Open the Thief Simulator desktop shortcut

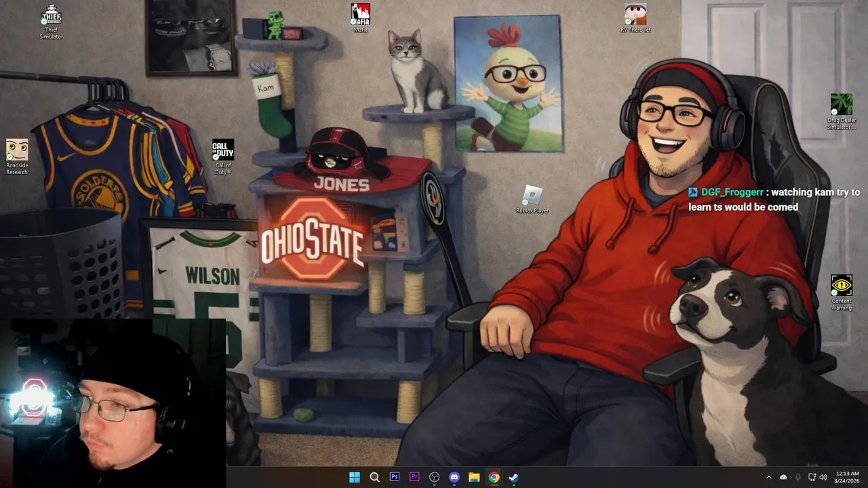tap(51, 22)
